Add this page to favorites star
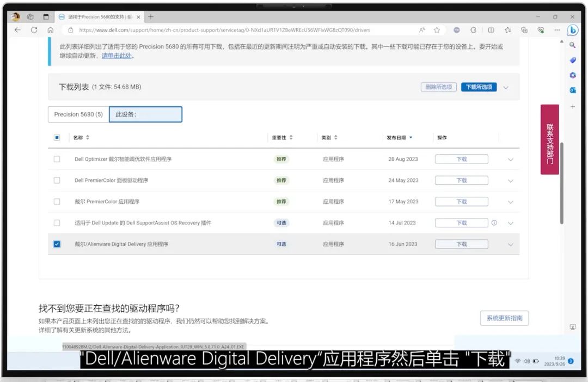 click(x=437, y=30)
